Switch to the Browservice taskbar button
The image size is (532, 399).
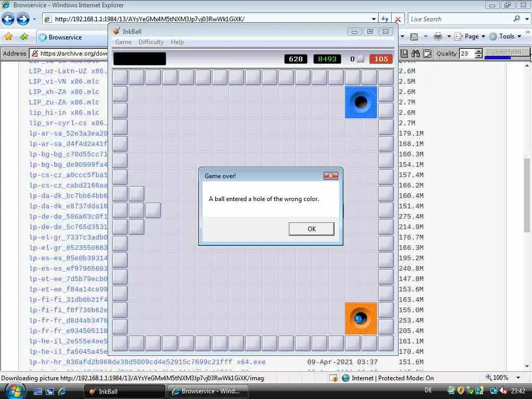click(x=208, y=392)
